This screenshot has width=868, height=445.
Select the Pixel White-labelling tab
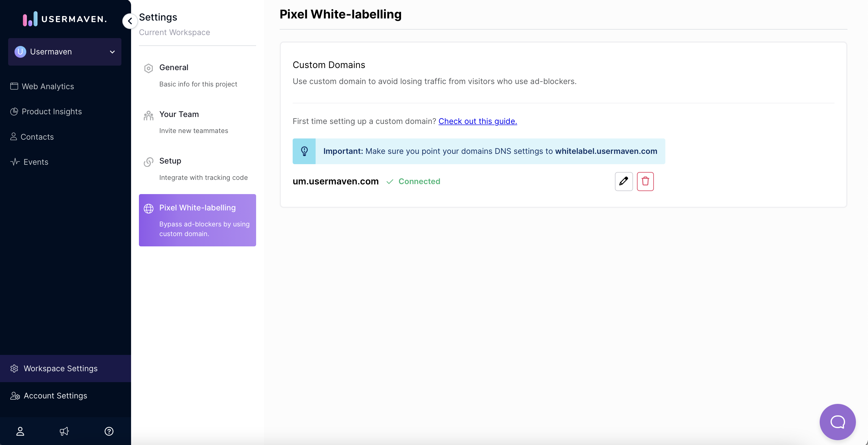coord(198,220)
